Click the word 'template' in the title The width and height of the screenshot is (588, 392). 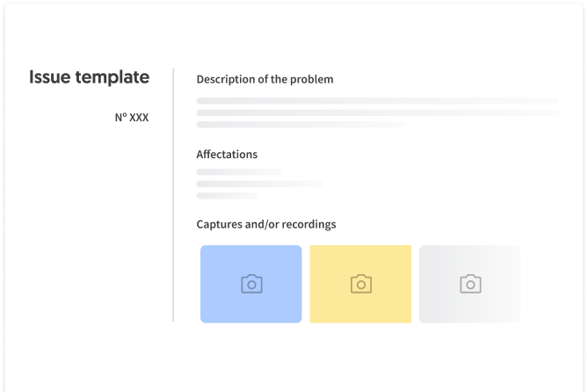pyautogui.click(x=113, y=77)
